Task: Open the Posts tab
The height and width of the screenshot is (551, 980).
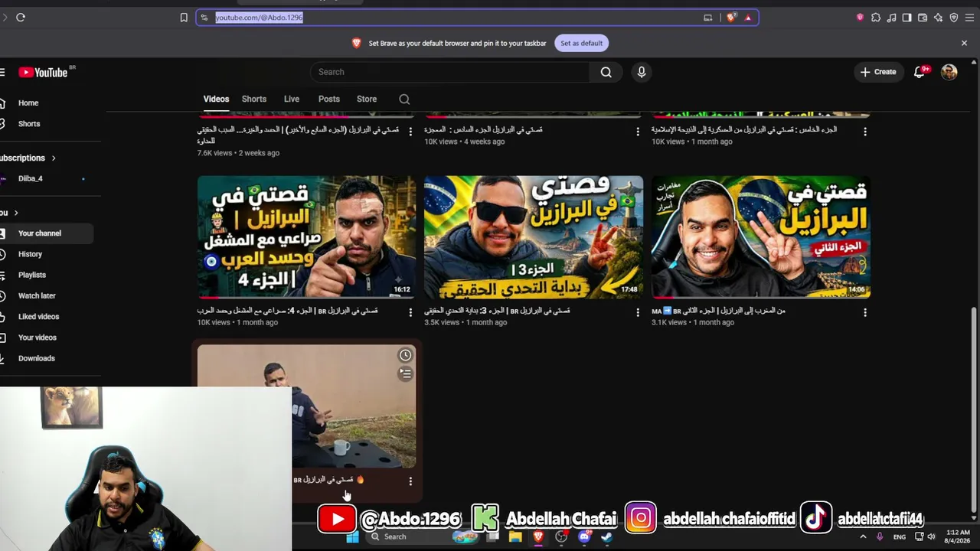Action: [329, 99]
